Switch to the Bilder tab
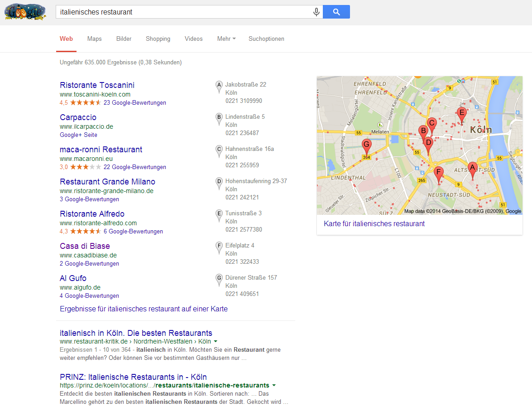This screenshot has width=532, height=412. [x=124, y=39]
